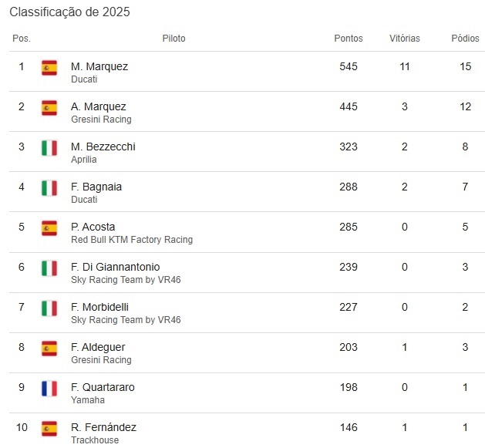Click the Piloto column header
Screen dimensions: 485x448
point(174,39)
